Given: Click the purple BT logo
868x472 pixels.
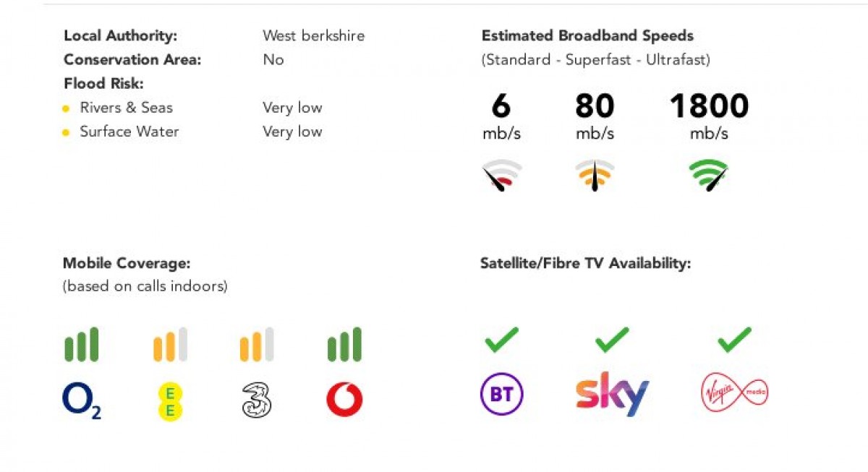Looking at the screenshot, I should coord(502,395).
